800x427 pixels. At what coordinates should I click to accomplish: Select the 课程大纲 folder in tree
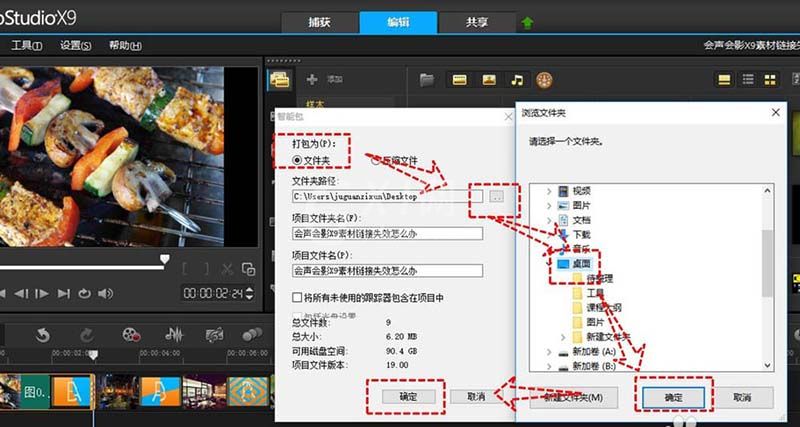pyautogui.click(x=604, y=308)
